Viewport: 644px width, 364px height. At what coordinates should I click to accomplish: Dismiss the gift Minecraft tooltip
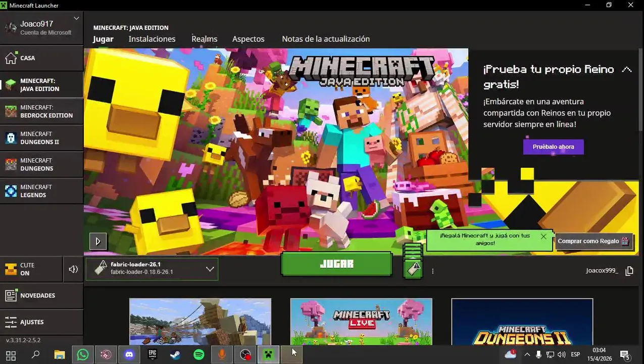(543, 236)
